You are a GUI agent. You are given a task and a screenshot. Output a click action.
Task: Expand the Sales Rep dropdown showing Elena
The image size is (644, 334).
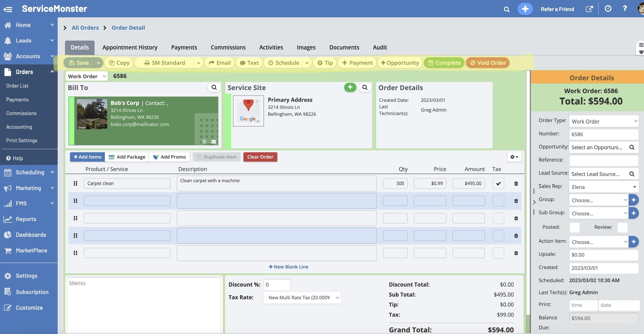(603, 187)
